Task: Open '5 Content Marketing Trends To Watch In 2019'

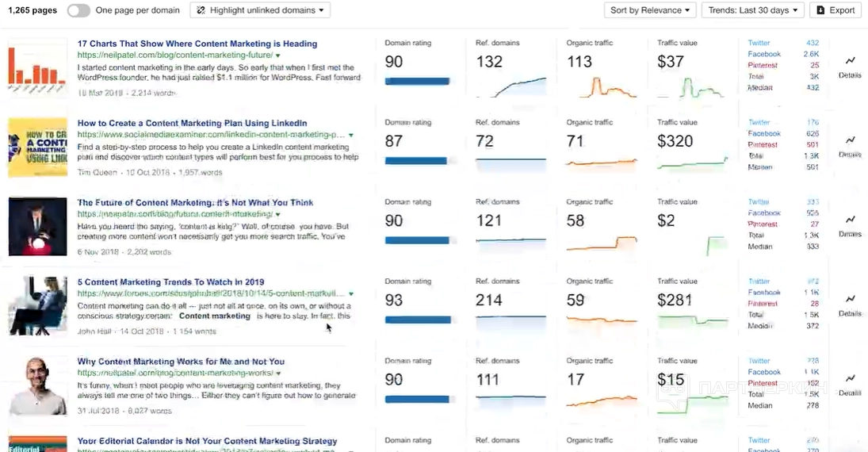Action: click(x=170, y=282)
